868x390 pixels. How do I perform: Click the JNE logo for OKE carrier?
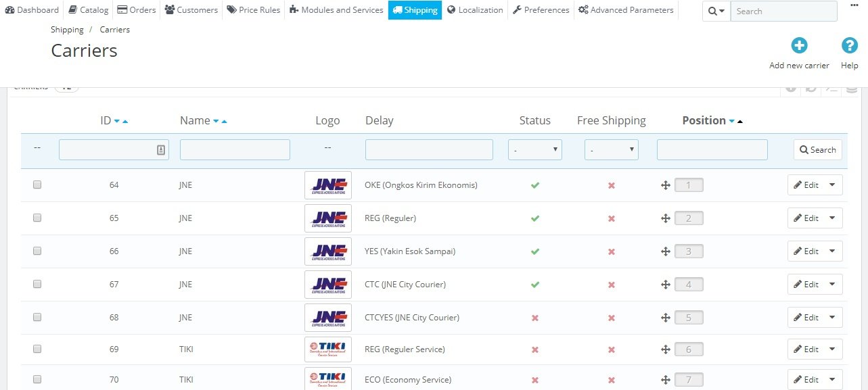(x=328, y=185)
